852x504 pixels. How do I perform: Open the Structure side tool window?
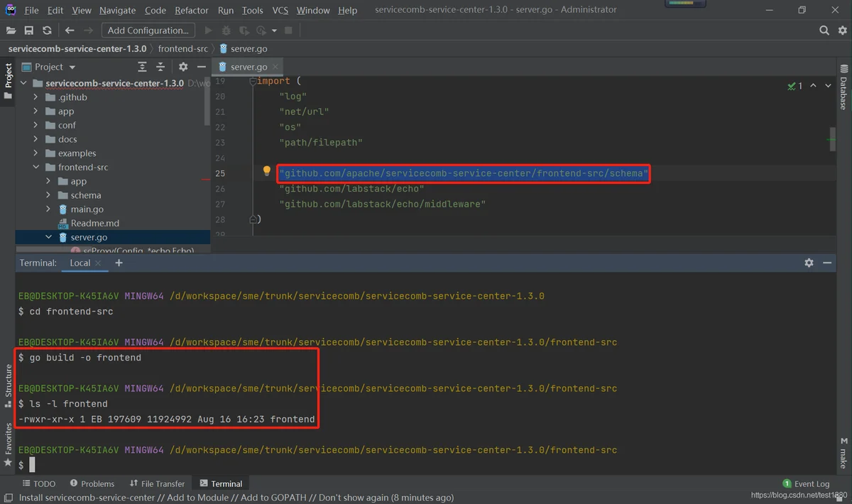tap(9, 387)
